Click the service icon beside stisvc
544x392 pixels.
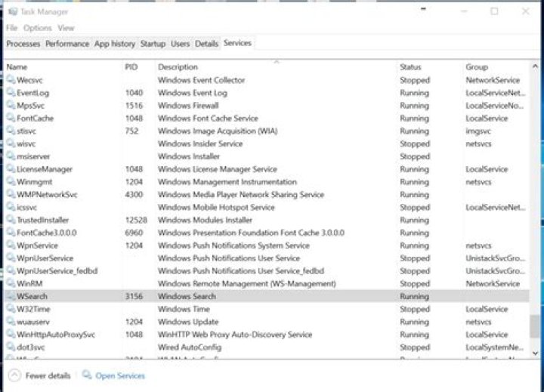click(x=11, y=131)
